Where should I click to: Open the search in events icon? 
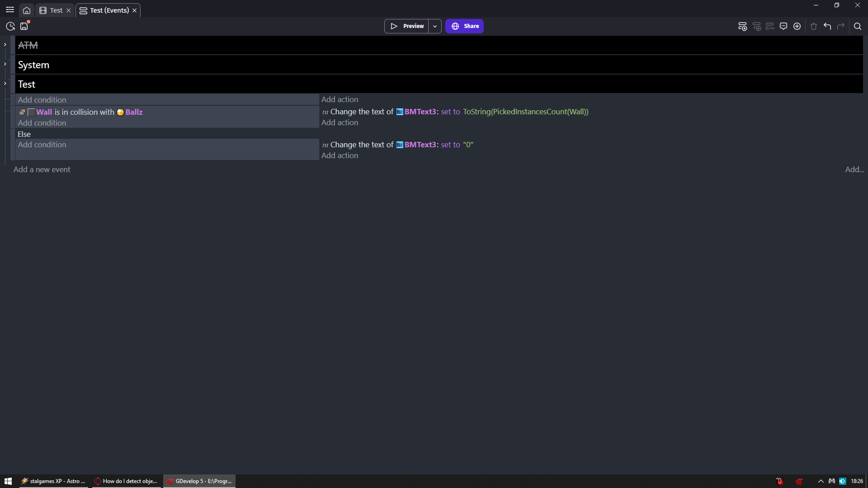[857, 26]
